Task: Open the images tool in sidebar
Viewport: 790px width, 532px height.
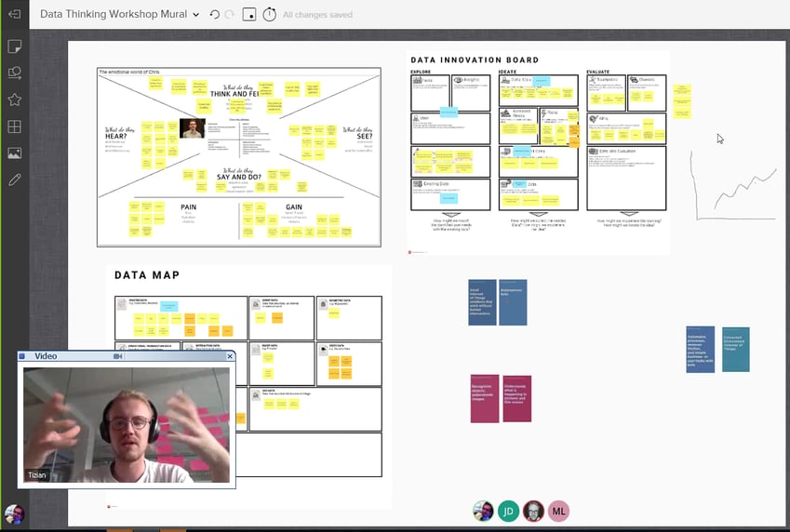Action: point(15,153)
